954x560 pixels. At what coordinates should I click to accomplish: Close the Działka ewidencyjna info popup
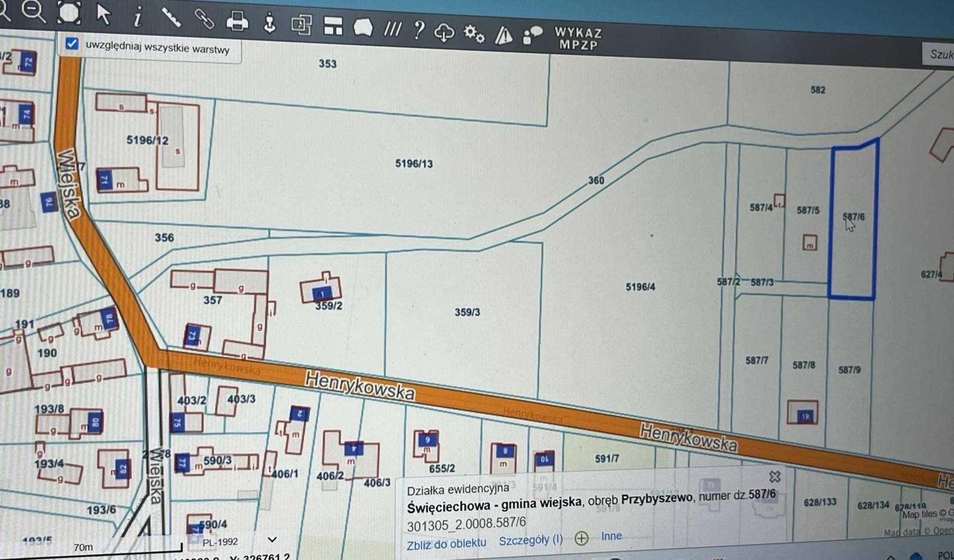coord(775,477)
